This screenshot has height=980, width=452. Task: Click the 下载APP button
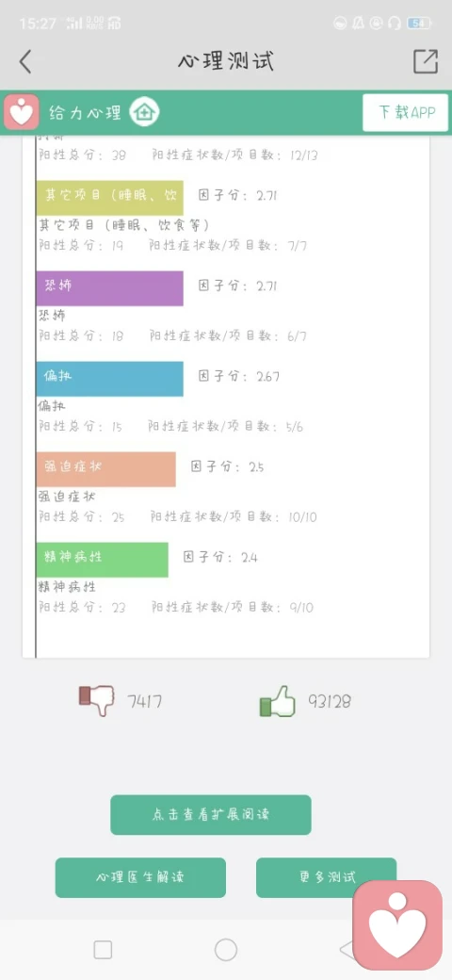[406, 112]
